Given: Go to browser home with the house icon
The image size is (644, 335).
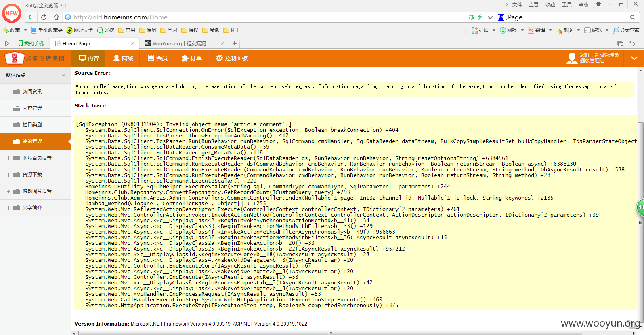Looking at the screenshot, I should tap(56, 17).
